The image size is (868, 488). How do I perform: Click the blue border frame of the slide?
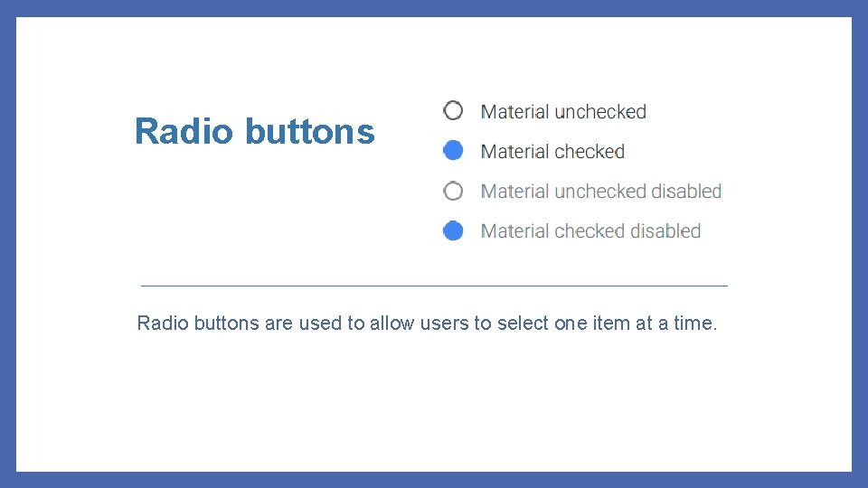click(x=434, y=8)
